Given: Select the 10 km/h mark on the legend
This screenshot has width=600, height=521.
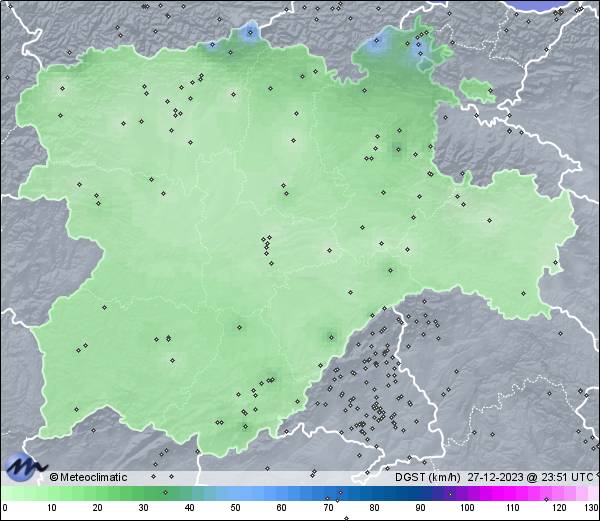Looking at the screenshot, I should pos(51,507).
